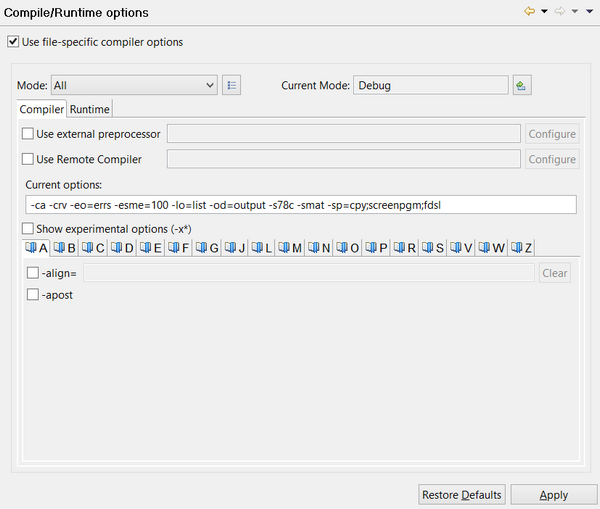Open the C compiler options letter tab
Viewport: 600px width, 509px height.
coord(93,248)
